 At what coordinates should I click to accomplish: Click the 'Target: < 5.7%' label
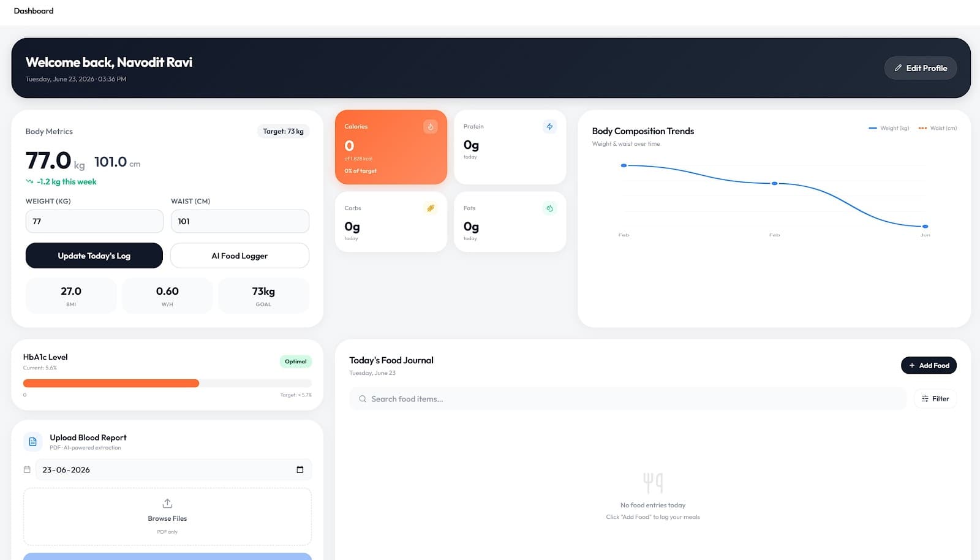coord(296,395)
